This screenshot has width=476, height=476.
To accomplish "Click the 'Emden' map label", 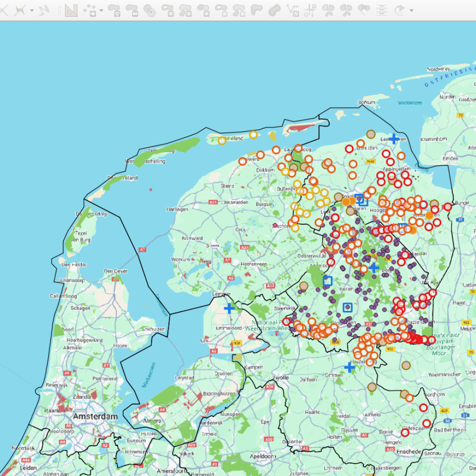I will pyautogui.click(x=450, y=159).
